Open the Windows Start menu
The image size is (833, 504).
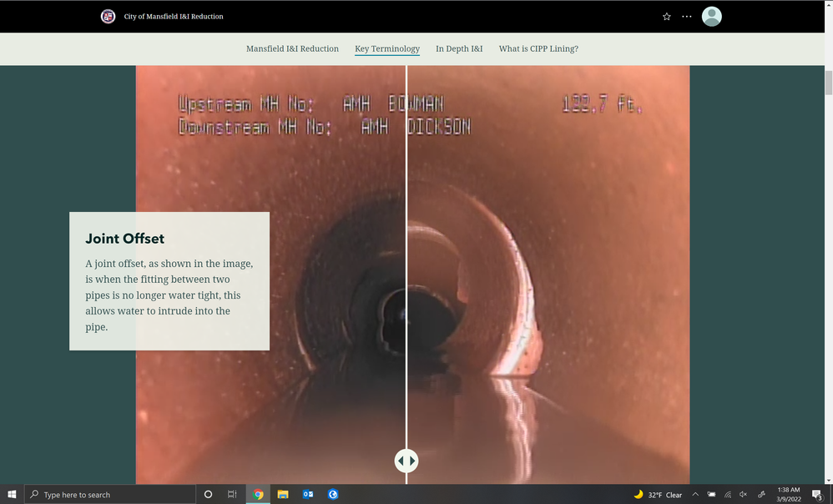coord(12,495)
